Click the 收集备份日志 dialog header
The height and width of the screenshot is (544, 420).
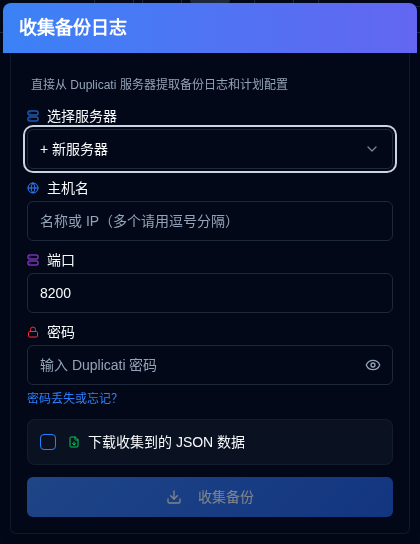[x=210, y=28]
